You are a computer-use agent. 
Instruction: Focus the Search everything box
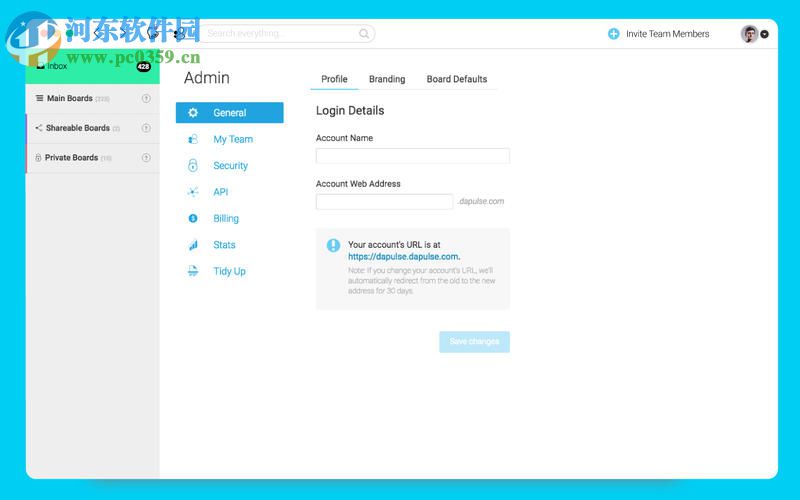287,34
